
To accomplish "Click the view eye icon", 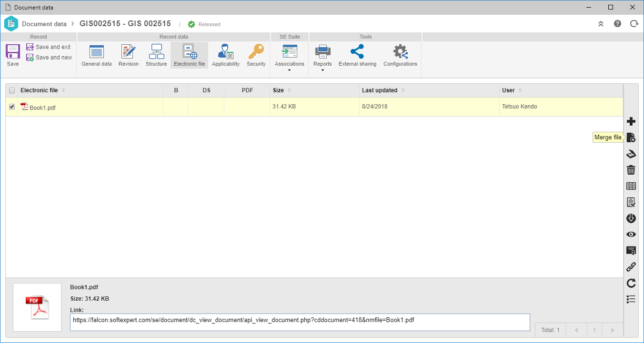I will pos(631,235).
